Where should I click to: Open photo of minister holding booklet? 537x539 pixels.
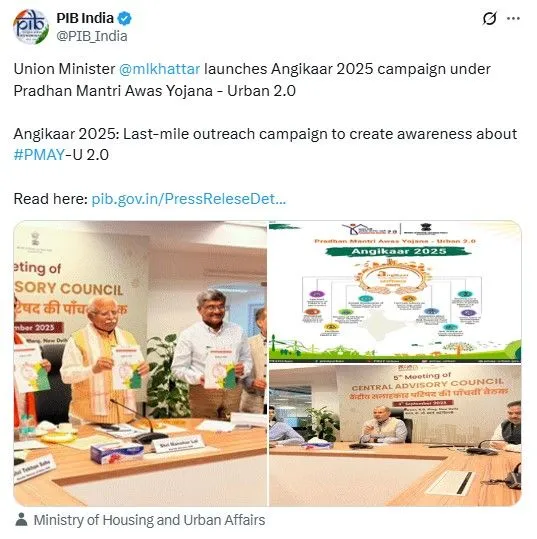140,363
